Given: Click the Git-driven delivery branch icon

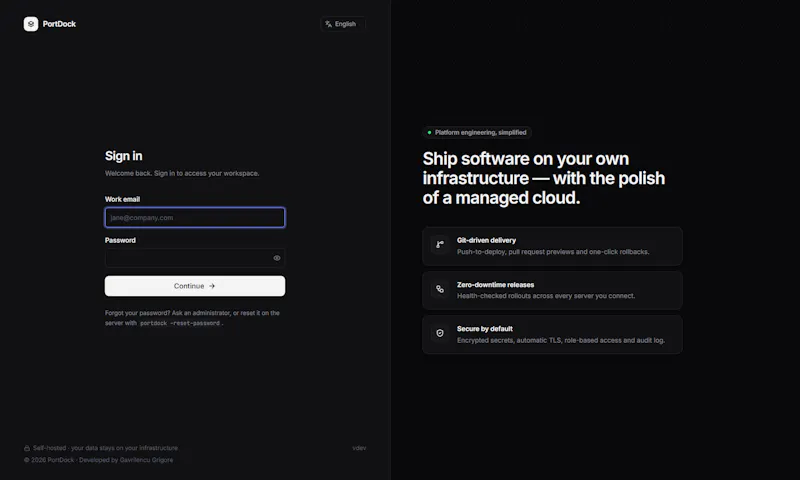Looking at the screenshot, I should point(440,245).
